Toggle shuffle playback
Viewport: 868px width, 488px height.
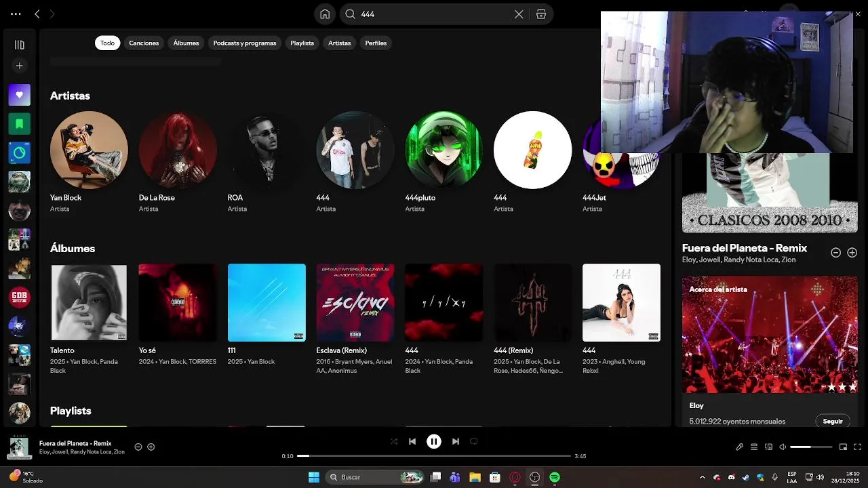pyautogui.click(x=394, y=441)
